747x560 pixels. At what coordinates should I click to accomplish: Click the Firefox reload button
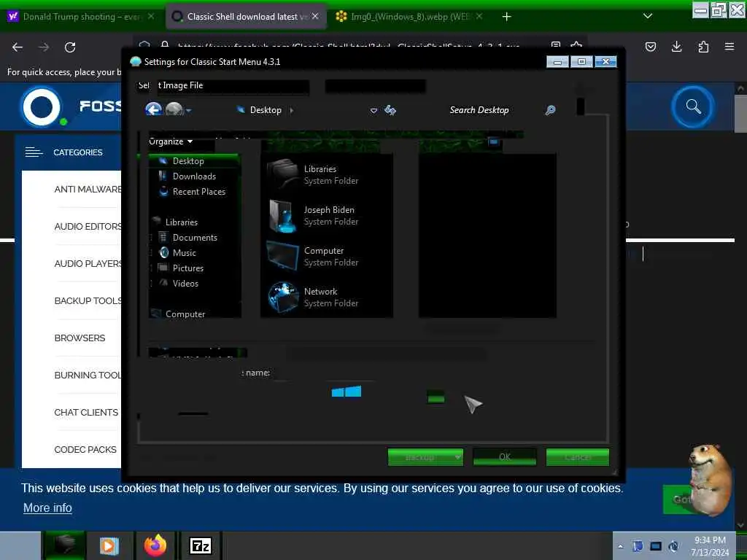[70, 47]
